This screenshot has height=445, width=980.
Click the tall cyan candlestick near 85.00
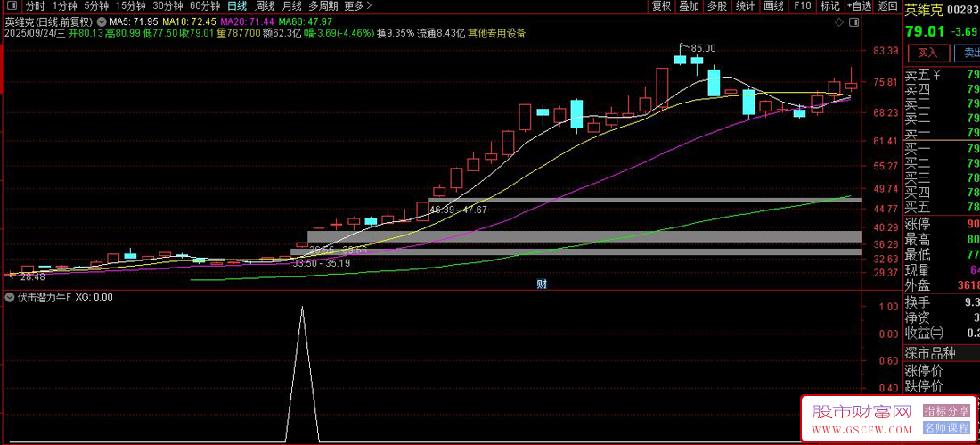coord(714,83)
